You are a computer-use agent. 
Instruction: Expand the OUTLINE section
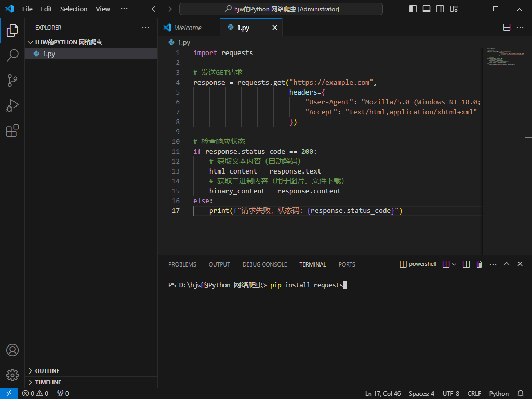[x=91, y=371]
